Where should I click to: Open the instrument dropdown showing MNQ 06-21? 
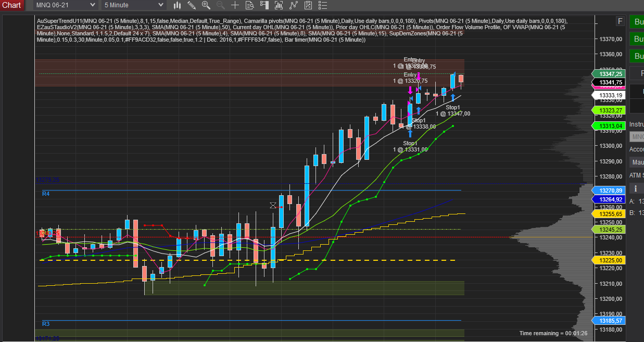coord(65,5)
